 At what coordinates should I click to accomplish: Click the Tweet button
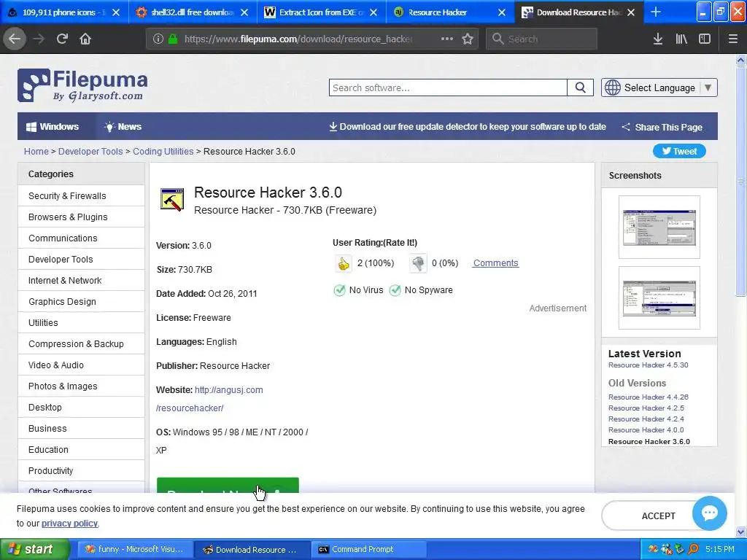point(679,152)
